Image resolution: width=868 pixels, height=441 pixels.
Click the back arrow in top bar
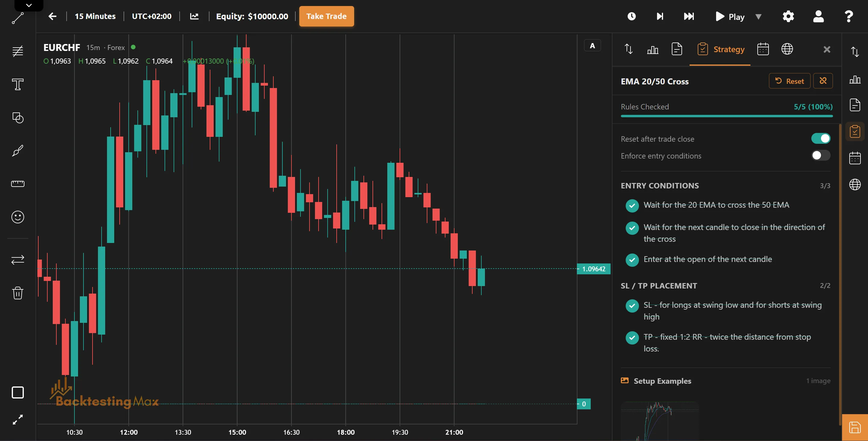(x=52, y=16)
